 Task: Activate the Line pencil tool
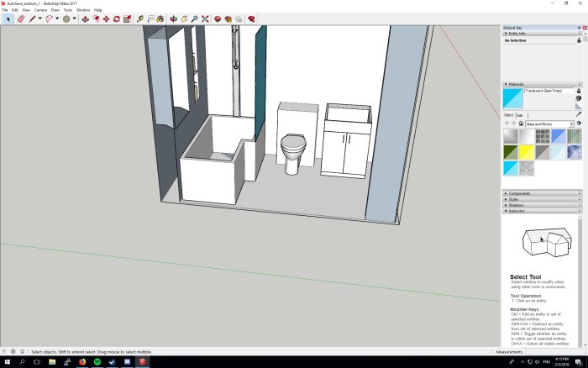(x=32, y=18)
